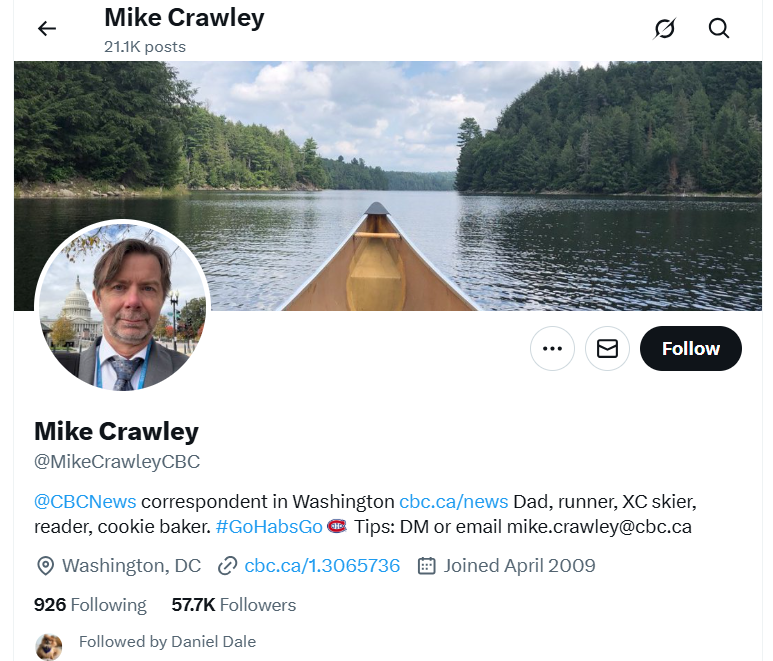Follow Mike Crawley
773x661 pixels.
(691, 348)
